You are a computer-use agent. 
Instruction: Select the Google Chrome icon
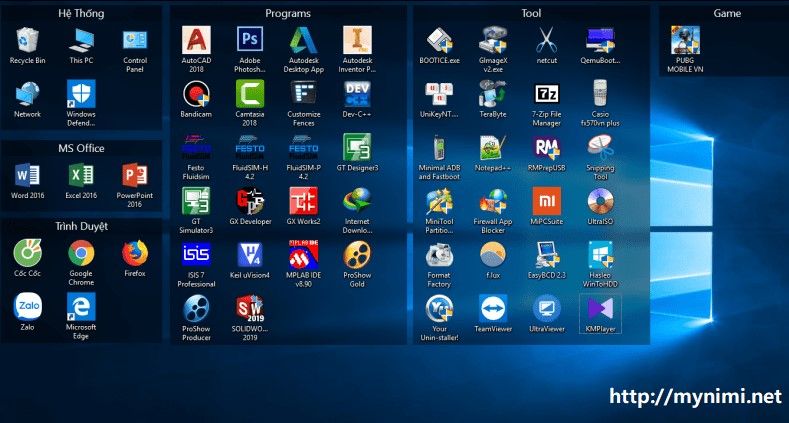pyautogui.click(x=82, y=253)
